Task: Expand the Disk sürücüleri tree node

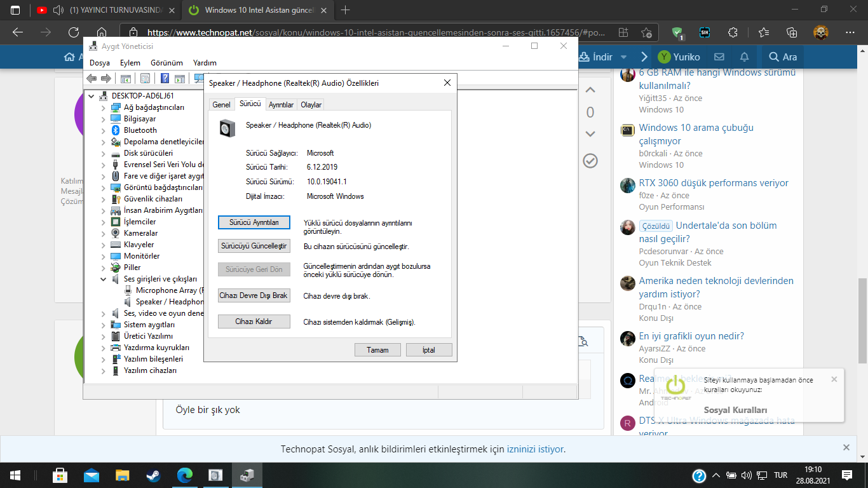Action: [x=104, y=153]
